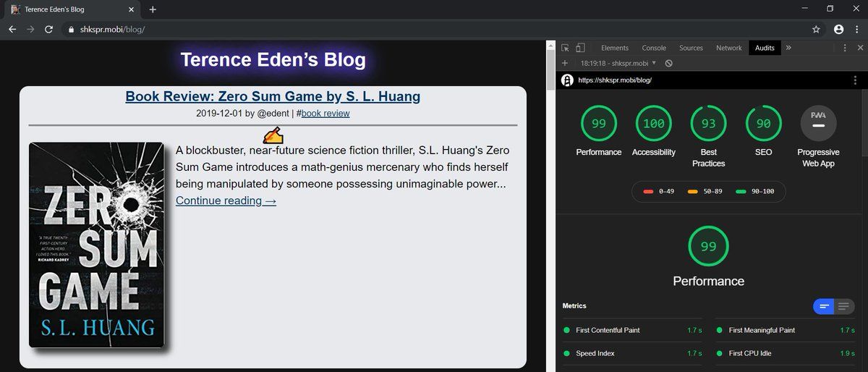Show more DevTools tabs via the chevron
The height and width of the screenshot is (372, 868).
[788, 48]
